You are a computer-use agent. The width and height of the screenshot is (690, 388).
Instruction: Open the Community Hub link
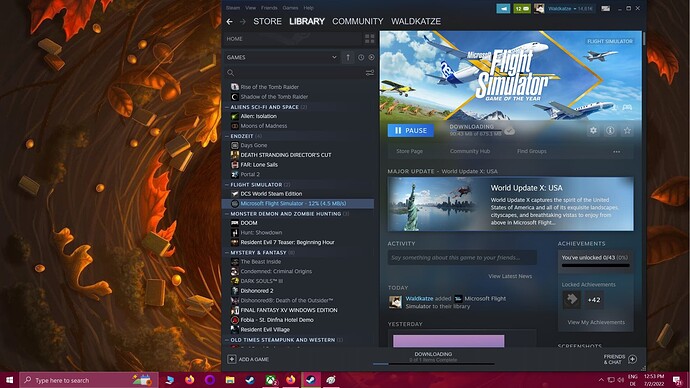pyautogui.click(x=470, y=151)
